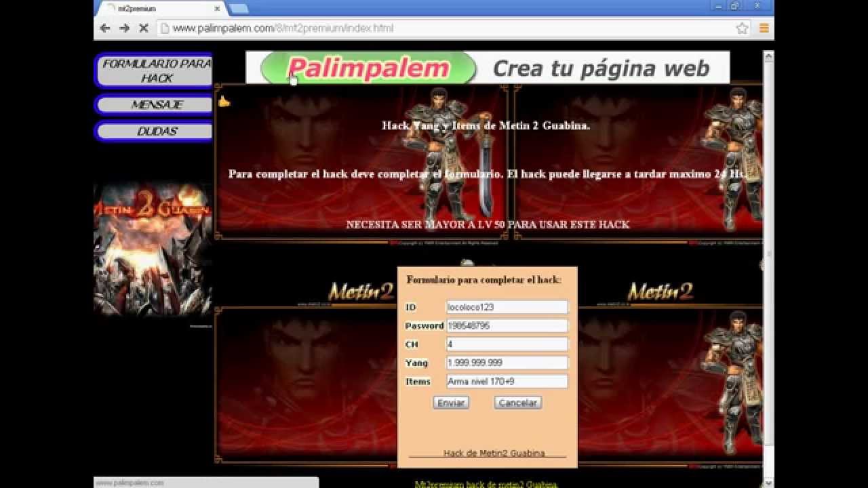
Task: Bookmark this page with the star icon
Action: [x=742, y=28]
